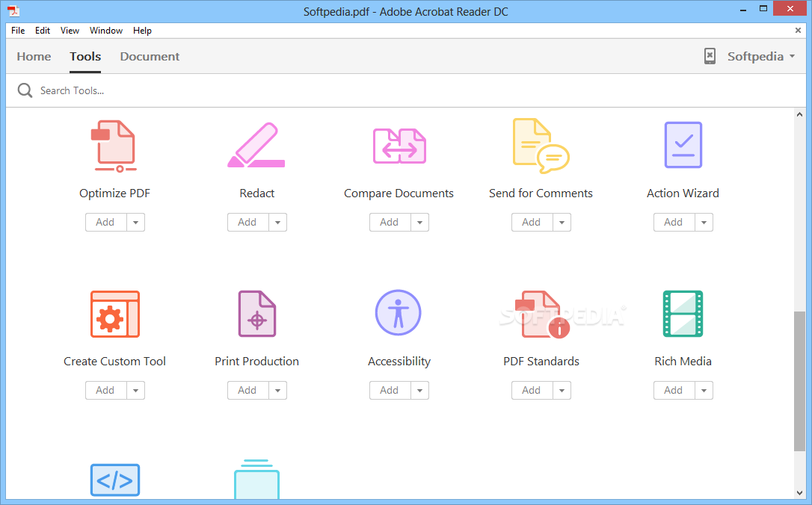Switch to the Home tab
This screenshot has width=812, height=505.
tap(34, 56)
